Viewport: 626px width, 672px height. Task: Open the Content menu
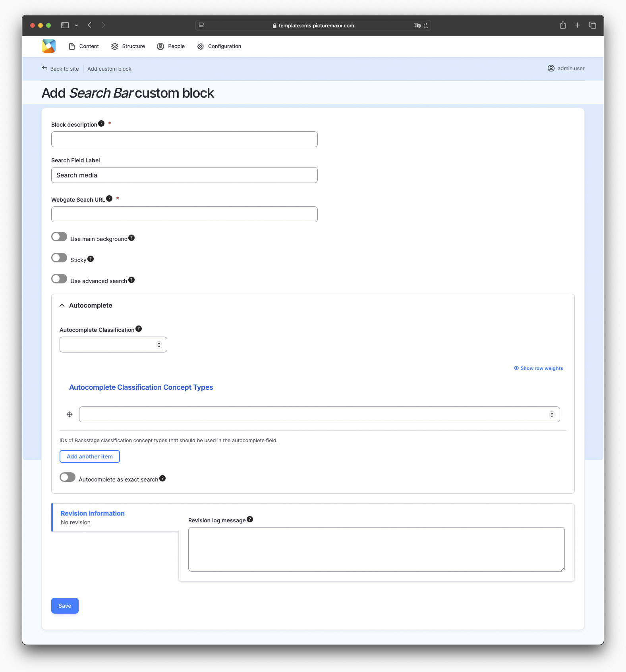pos(84,46)
